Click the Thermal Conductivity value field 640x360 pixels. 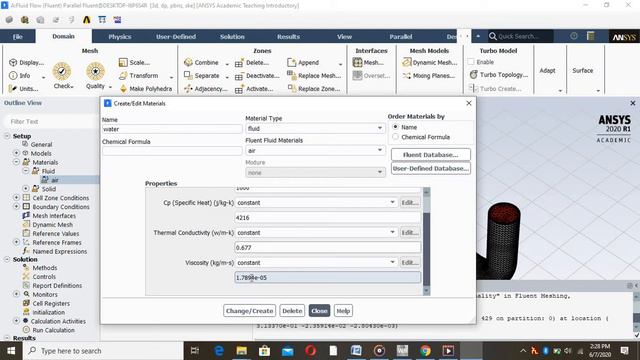click(328, 247)
